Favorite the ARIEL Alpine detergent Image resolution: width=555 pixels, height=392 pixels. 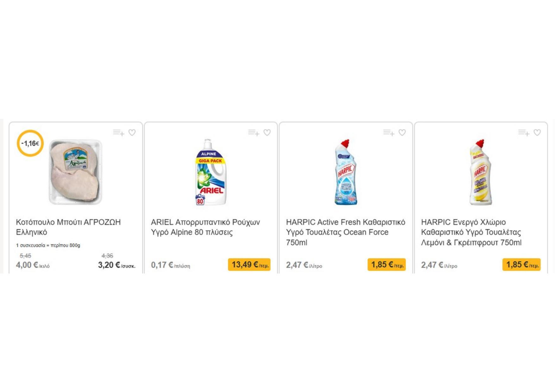click(267, 132)
